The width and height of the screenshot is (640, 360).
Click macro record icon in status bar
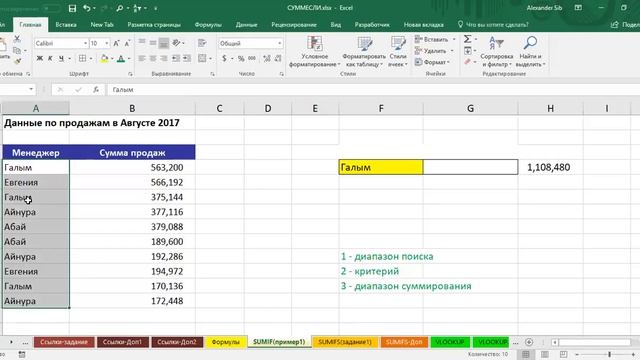tap(22, 355)
